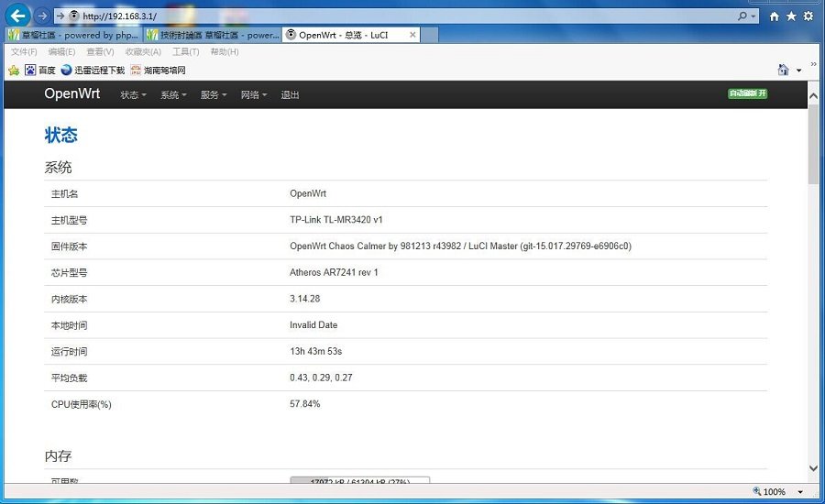Click the add-to-favorites star on bookmarks bar
This screenshot has width=825, height=504.
click(x=14, y=70)
